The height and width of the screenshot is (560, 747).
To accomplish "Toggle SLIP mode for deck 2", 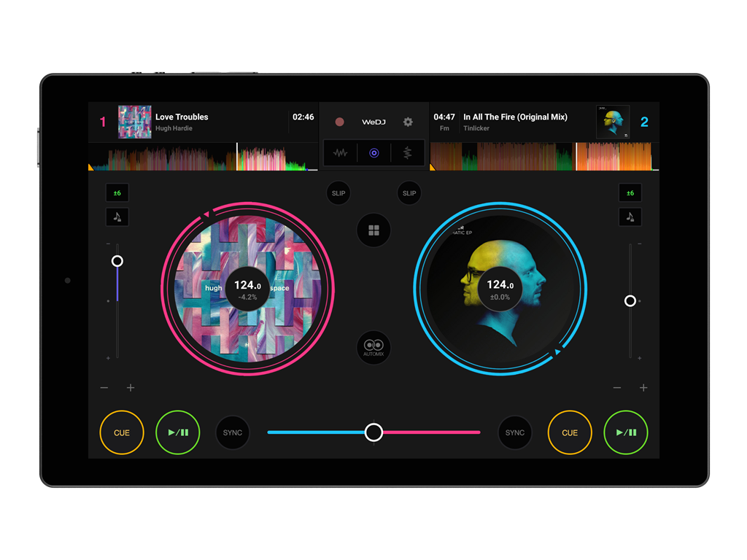I will pyautogui.click(x=409, y=193).
